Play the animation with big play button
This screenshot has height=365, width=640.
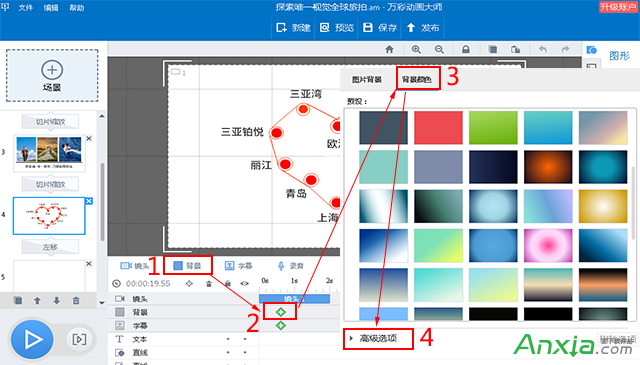click(32, 340)
